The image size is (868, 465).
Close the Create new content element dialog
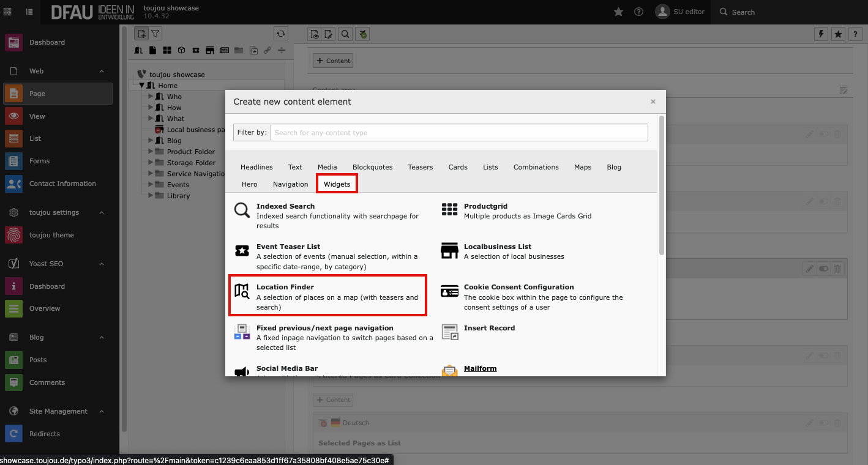click(653, 102)
